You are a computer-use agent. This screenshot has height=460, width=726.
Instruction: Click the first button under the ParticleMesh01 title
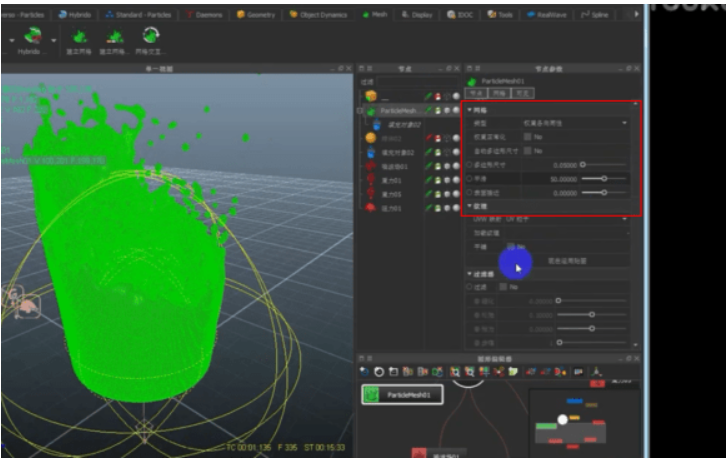click(x=478, y=92)
